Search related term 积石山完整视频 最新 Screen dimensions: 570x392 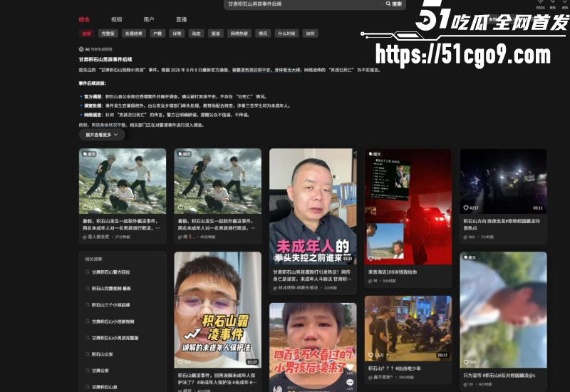click(x=111, y=289)
